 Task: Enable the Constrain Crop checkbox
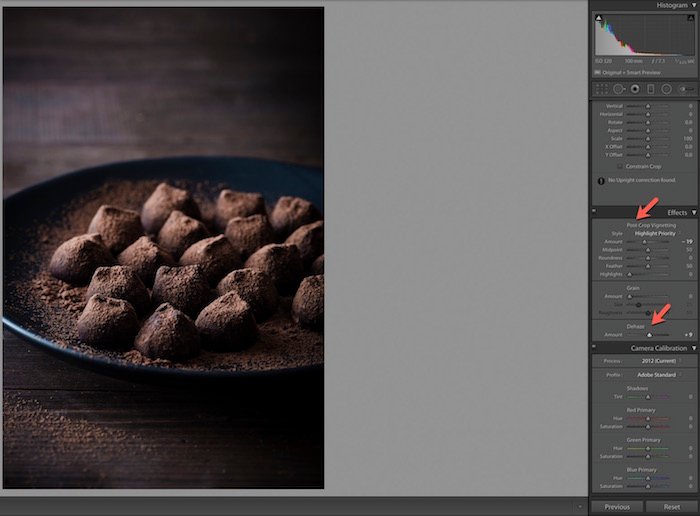622,165
